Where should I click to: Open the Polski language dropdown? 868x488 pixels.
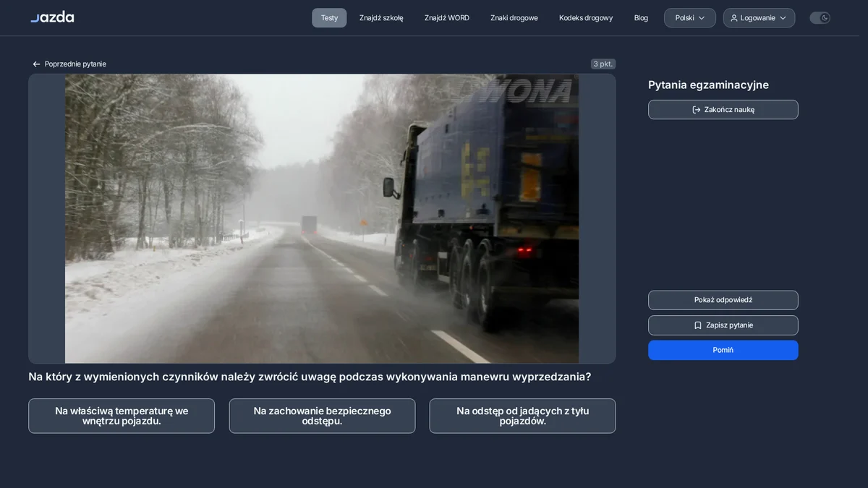click(690, 18)
